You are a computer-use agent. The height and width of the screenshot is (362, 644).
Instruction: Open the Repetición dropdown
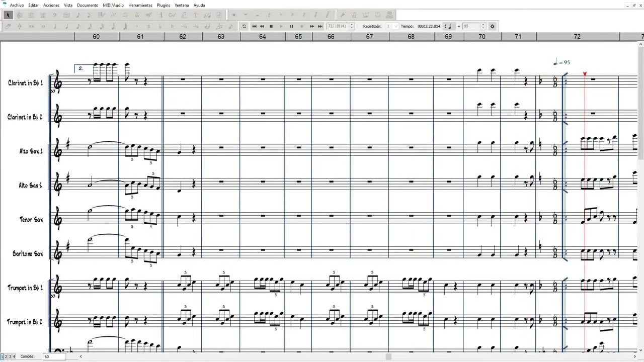tap(392, 26)
